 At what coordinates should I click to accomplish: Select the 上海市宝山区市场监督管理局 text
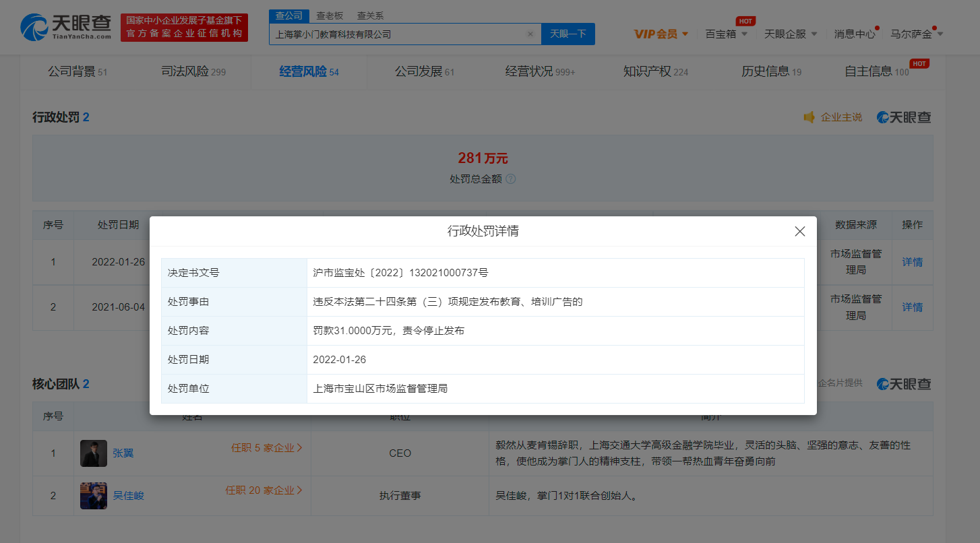[x=380, y=389]
